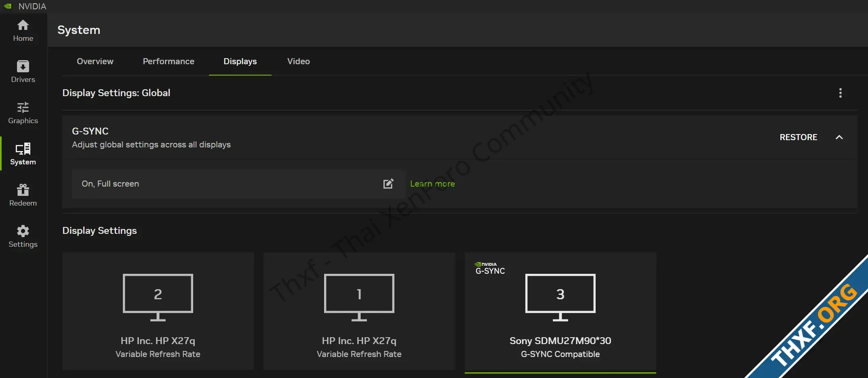Click the Display Settings: Global heading
The height and width of the screenshot is (378, 868).
coord(116,93)
